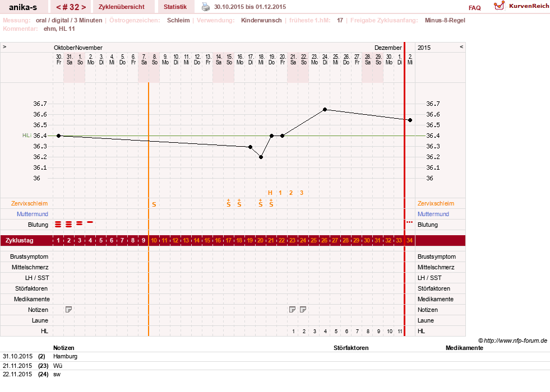Open the KurvenReich logo link
The height and width of the screenshot is (392, 550).
521,6
